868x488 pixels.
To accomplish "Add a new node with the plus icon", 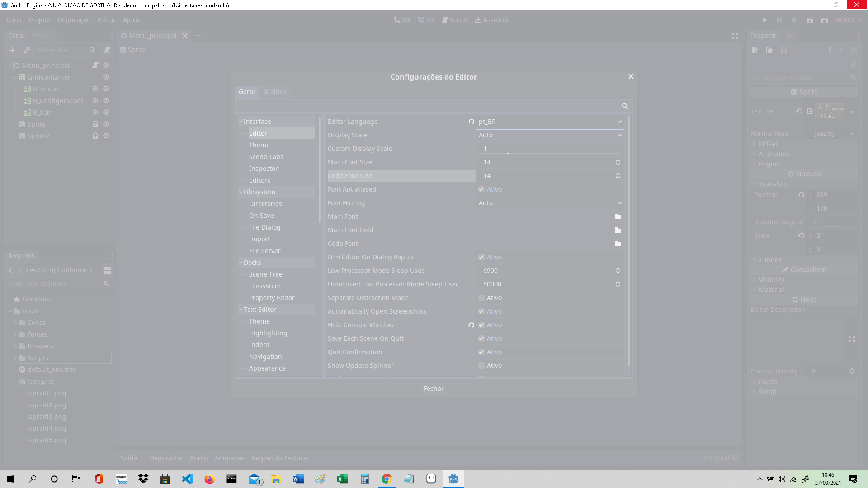I will pyautogui.click(x=12, y=50).
